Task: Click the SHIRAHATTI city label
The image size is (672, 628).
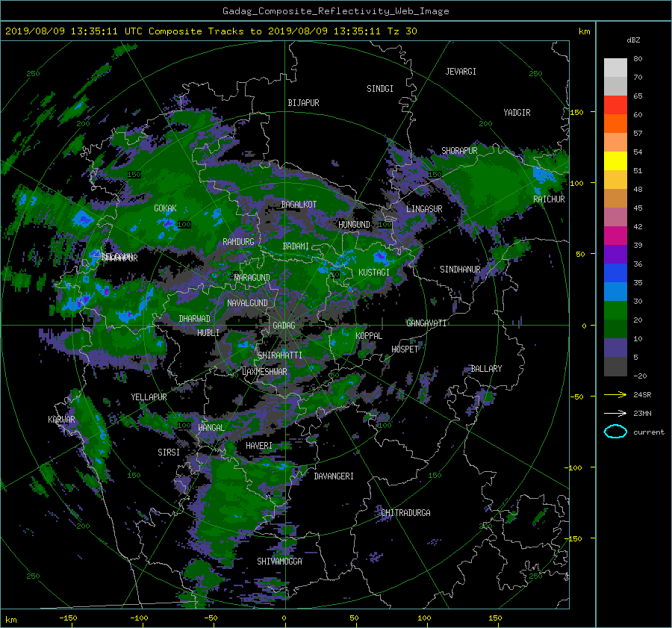Action: 280,355
